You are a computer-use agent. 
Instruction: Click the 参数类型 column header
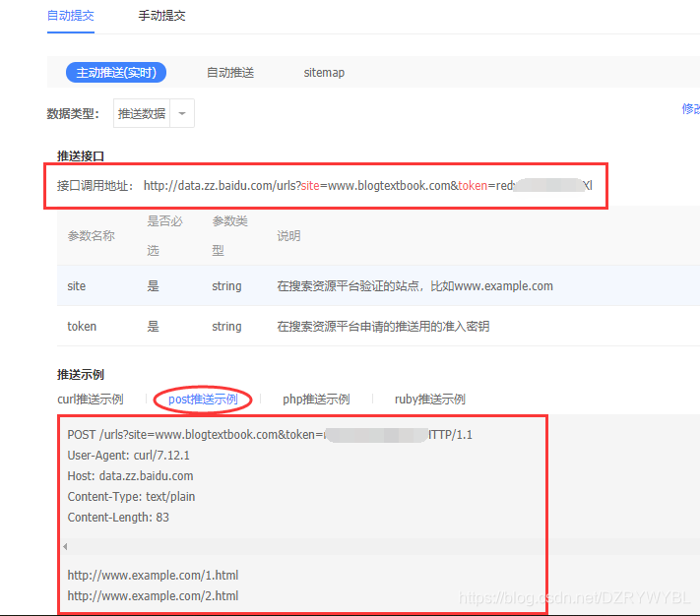[230, 235]
